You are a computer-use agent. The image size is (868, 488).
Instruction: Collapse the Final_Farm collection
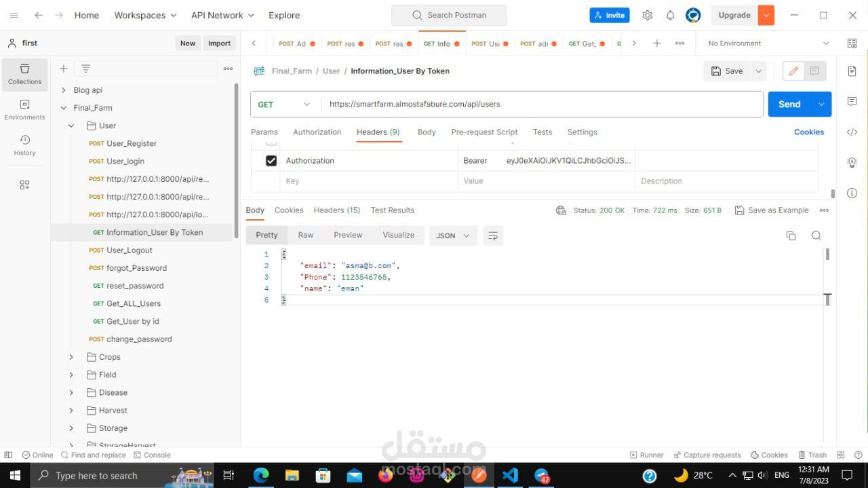[64, 107]
